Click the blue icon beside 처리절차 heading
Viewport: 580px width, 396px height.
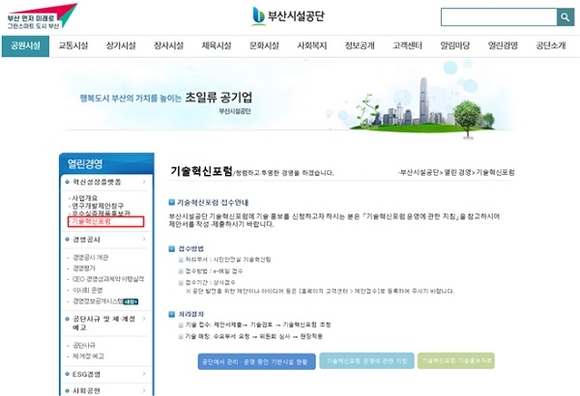(x=172, y=314)
